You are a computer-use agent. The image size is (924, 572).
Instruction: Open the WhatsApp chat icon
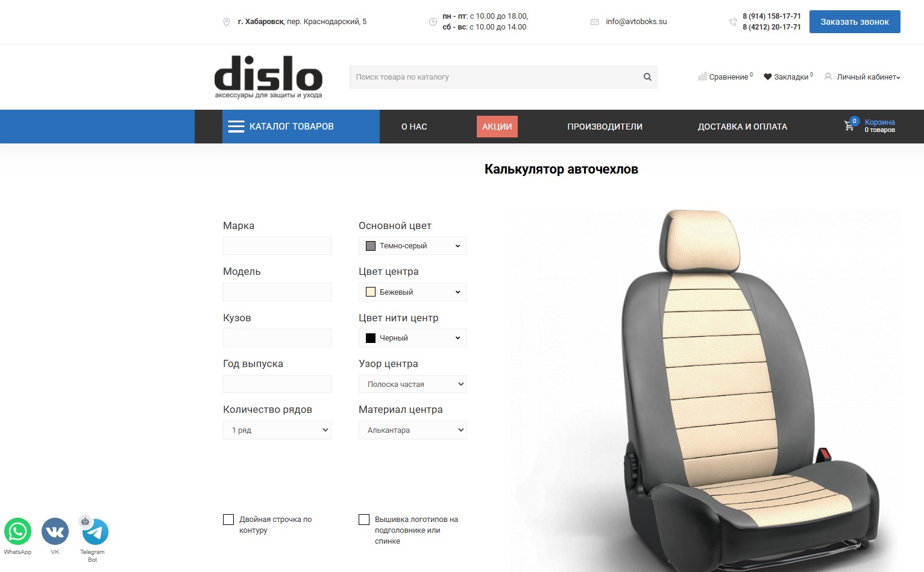17,532
